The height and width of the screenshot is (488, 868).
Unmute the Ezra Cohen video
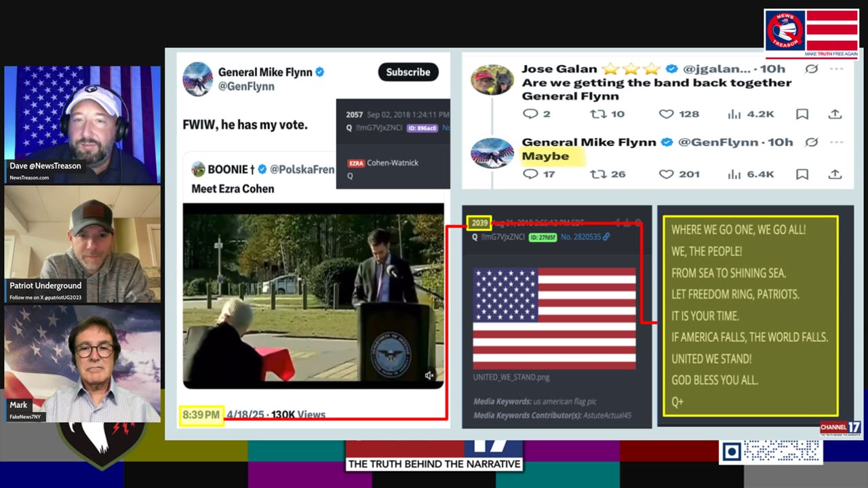pyautogui.click(x=429, y=375)
